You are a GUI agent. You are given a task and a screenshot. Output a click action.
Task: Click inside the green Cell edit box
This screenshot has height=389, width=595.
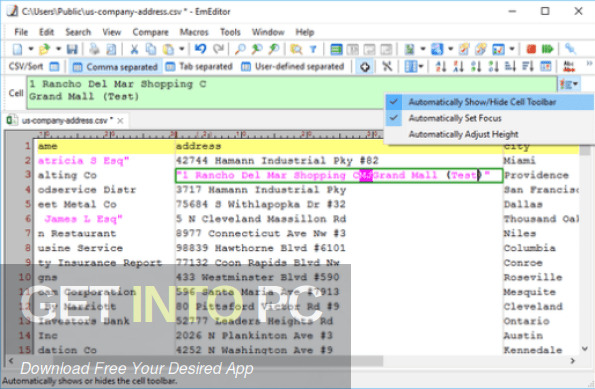pos(292,93)
